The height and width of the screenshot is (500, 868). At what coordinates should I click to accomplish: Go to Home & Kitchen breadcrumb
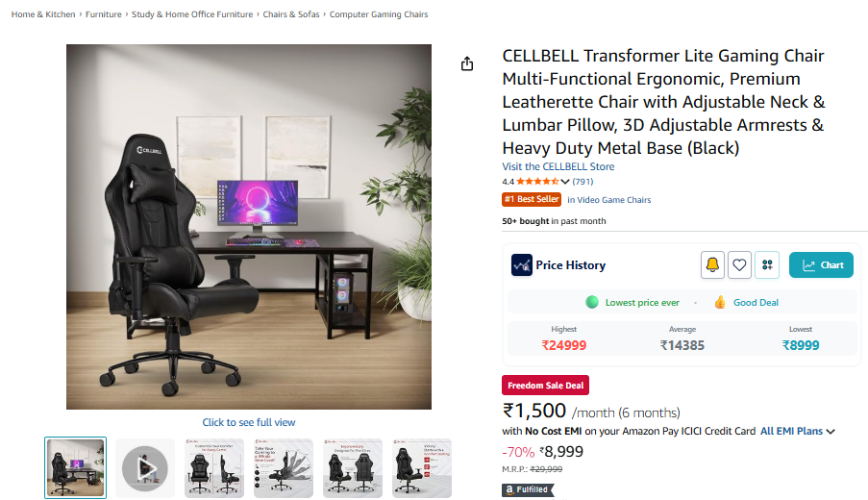[43, 14]
